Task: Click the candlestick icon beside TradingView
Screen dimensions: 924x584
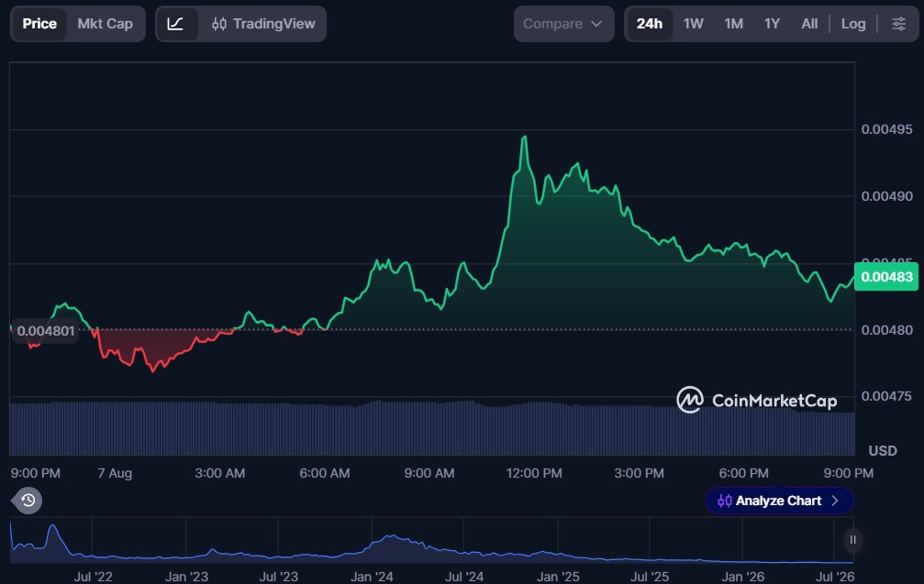Action: click(x=218, y=24)
